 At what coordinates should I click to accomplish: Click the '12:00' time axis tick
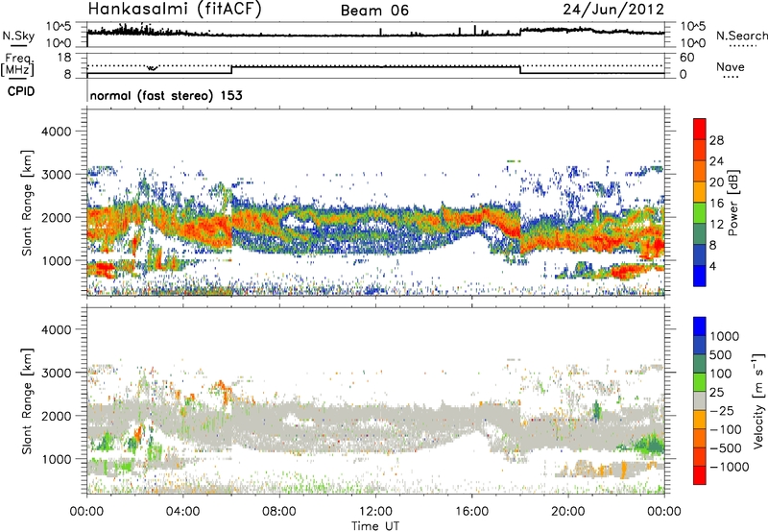[x=375, y=512]
